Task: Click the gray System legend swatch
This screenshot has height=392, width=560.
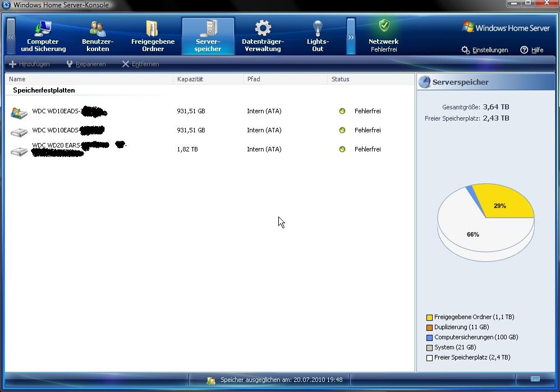Action: pyautogui.click(x=429, y=348)
